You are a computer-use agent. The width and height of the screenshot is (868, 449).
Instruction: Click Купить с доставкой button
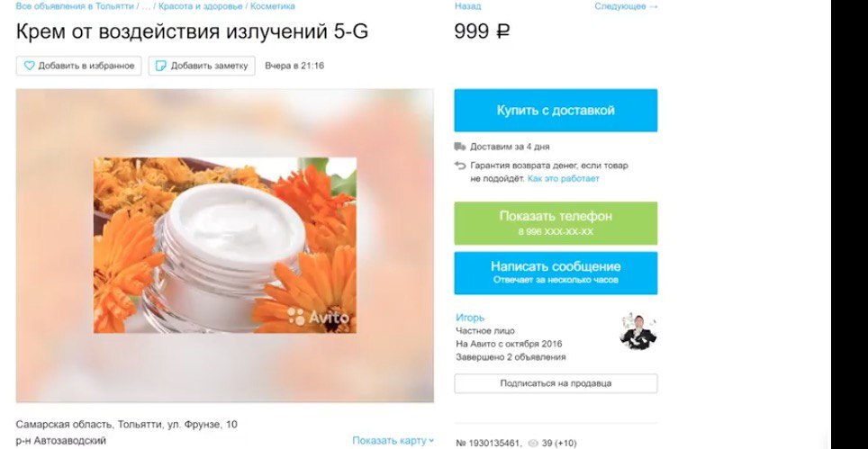pos(556,111)
